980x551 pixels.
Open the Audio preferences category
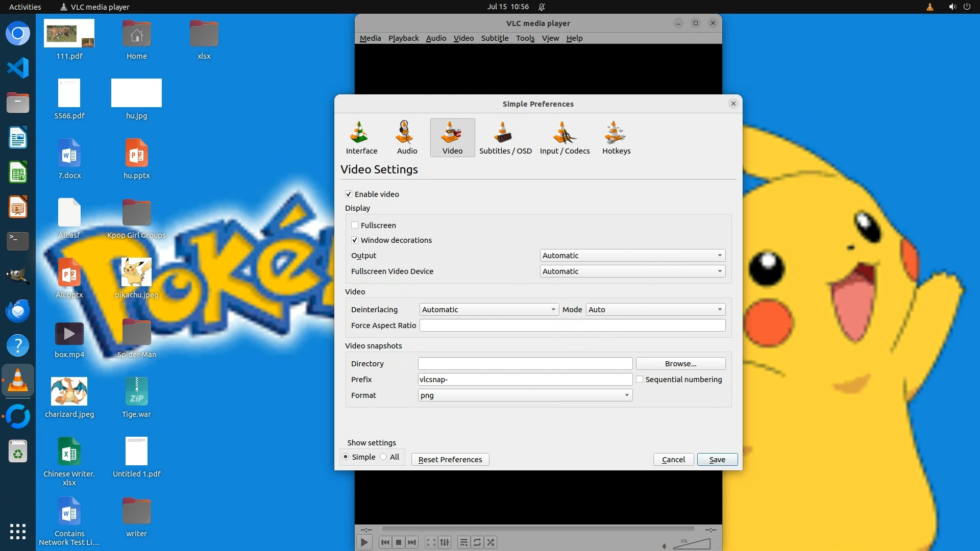(407, 138)
